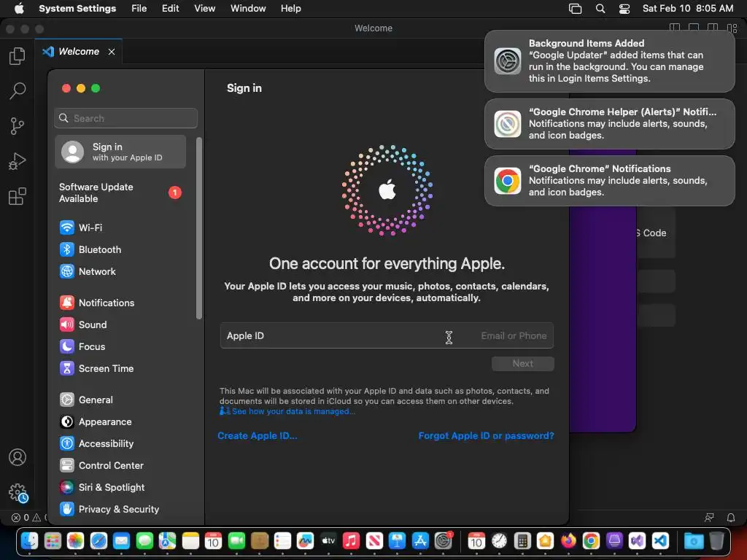
Task: Open Notifications settings in sidebar
Action: (120, 303)
